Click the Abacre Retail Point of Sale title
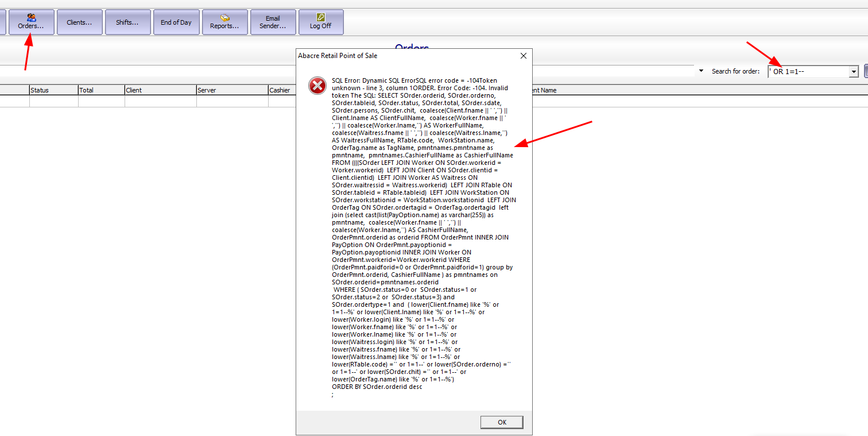 (338, 56)
